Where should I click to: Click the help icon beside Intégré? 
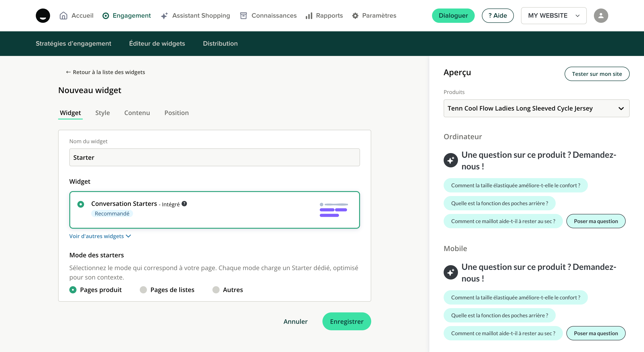click(x=184, y=204)
